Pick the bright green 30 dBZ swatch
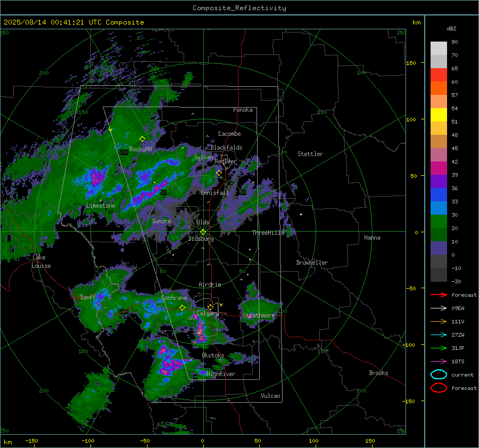 (x=439, y=221)
